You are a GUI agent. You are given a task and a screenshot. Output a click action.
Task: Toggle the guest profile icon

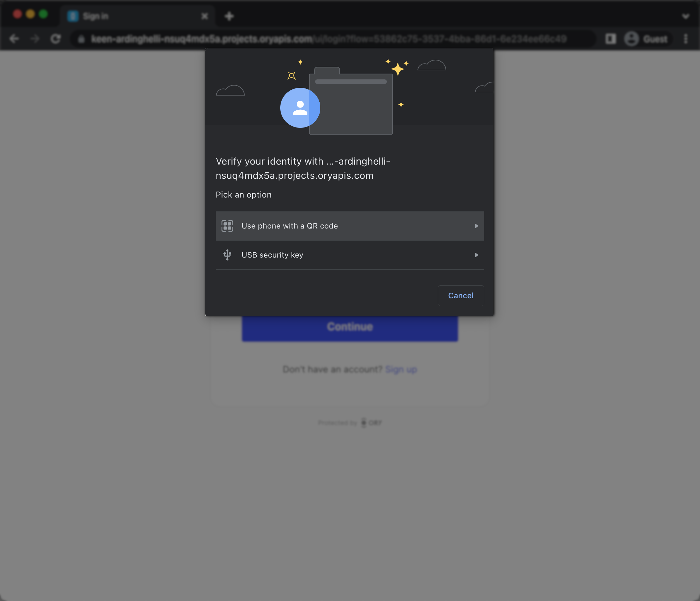(x=632, y=39)
